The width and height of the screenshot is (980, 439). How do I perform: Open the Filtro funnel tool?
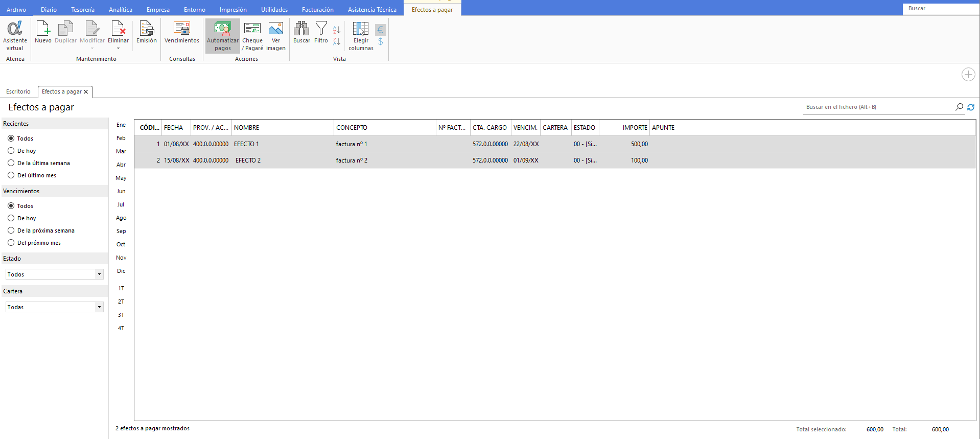click(x=321, y=32)
